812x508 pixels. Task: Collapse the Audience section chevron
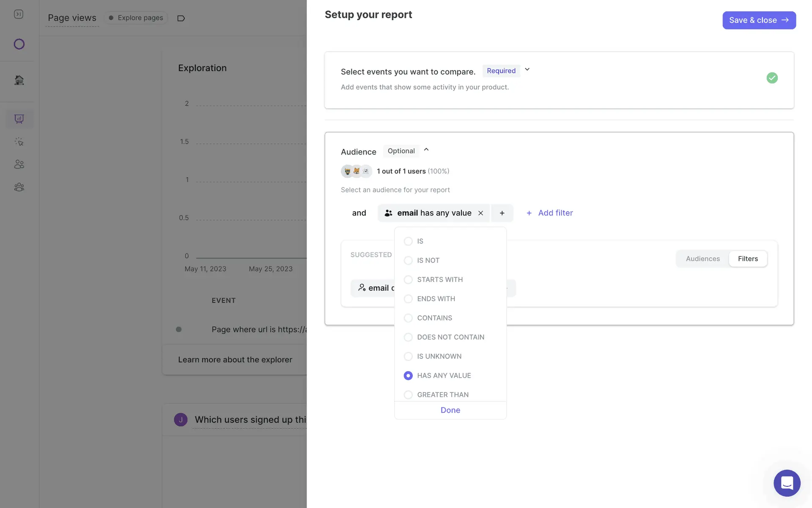pyautogui.click(x=426, y=149)
